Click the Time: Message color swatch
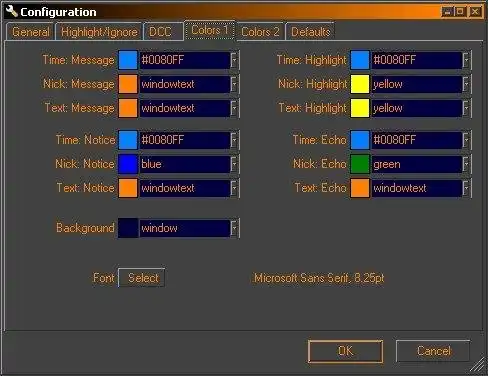488x376 pixels. [128, 60]
